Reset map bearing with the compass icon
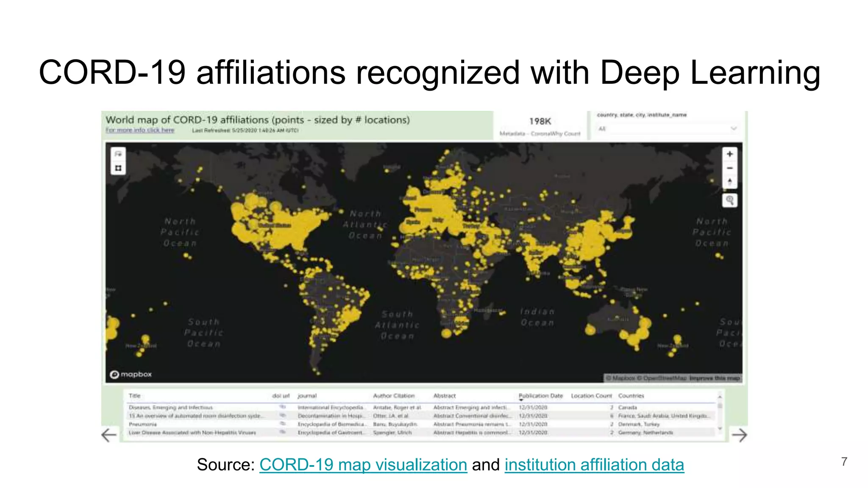Image resolution: width=868 pixels, height=488 pixels. point(729,182)
